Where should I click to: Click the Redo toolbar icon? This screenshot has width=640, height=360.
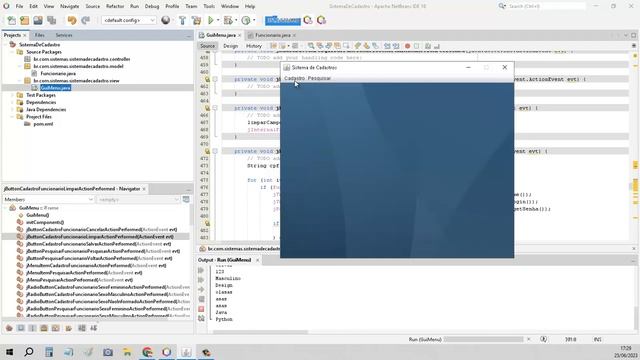pyautogui.click(x=85, y=20)
